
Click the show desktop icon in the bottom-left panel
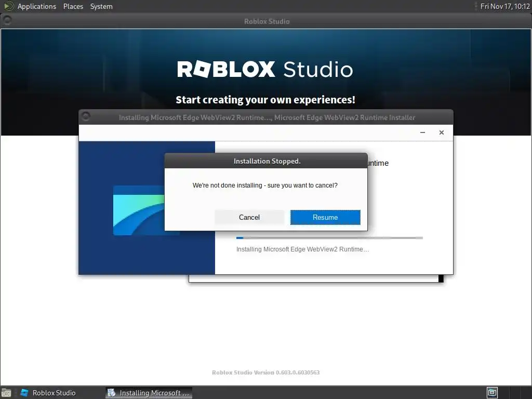[6, 393]
